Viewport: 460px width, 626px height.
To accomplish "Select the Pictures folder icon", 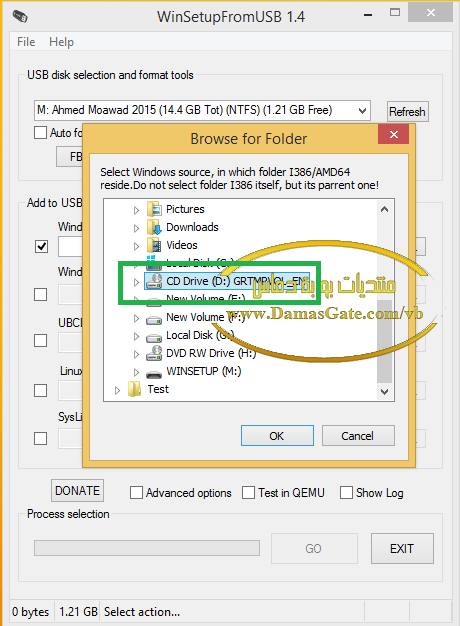I will [154, 209].
